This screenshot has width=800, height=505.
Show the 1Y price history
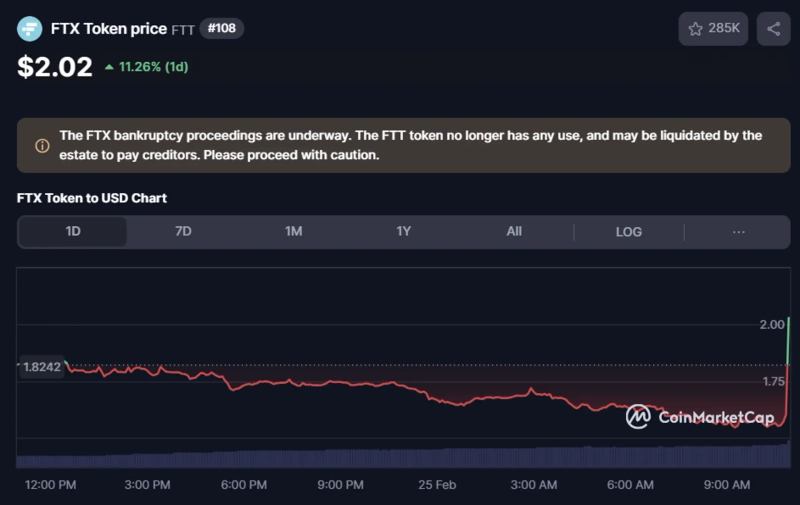[403, 231]
